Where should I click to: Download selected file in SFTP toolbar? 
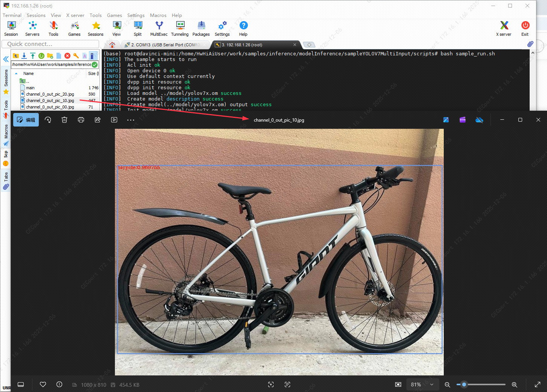[24, 56]
